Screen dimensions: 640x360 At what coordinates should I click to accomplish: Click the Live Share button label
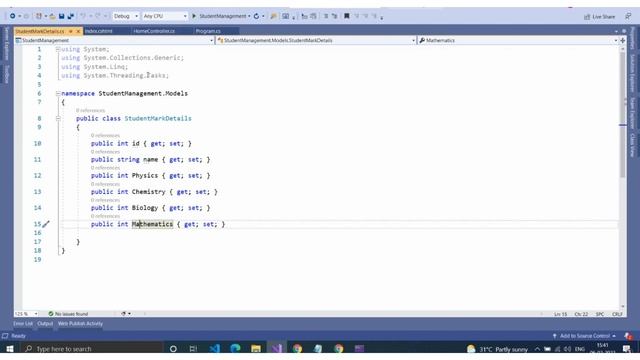[603, 17]
